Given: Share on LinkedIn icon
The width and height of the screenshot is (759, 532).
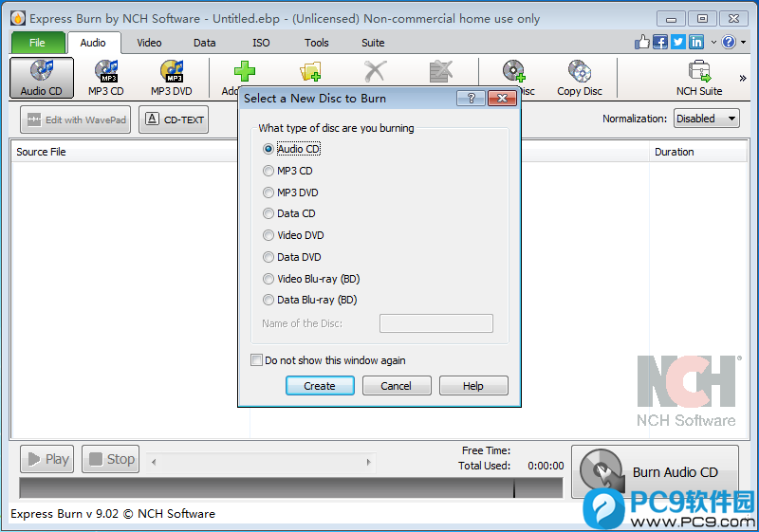Looking at the screenshot, I should point(696,42).
